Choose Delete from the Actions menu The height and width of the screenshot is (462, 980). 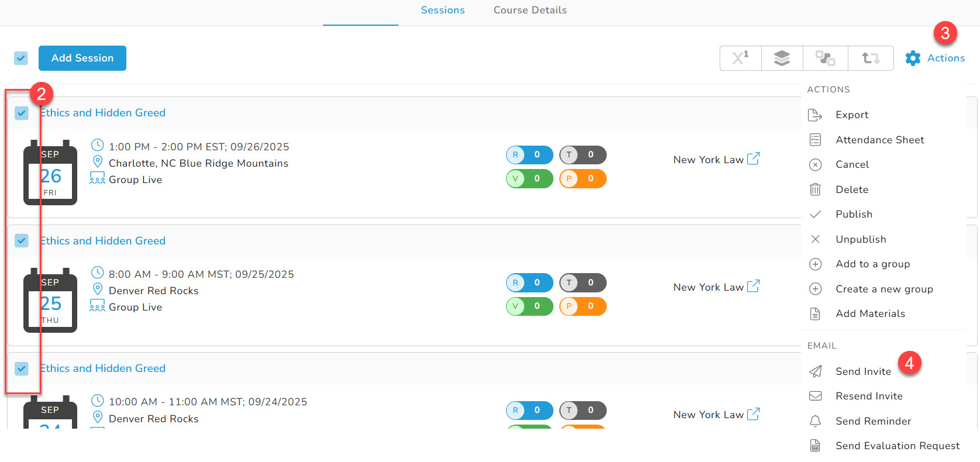point(852,189)
